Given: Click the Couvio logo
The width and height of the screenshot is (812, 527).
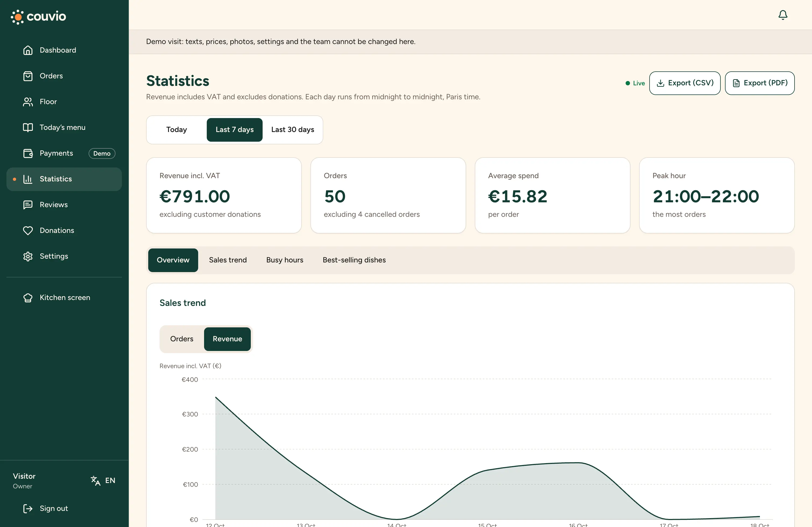Looking at the screenshot, I should pos(38,16).
